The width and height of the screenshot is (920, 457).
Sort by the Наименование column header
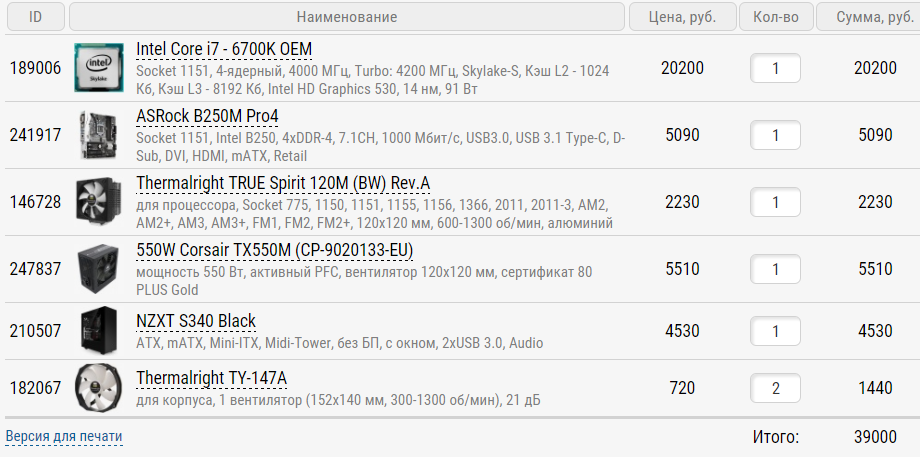coord(347,17)
